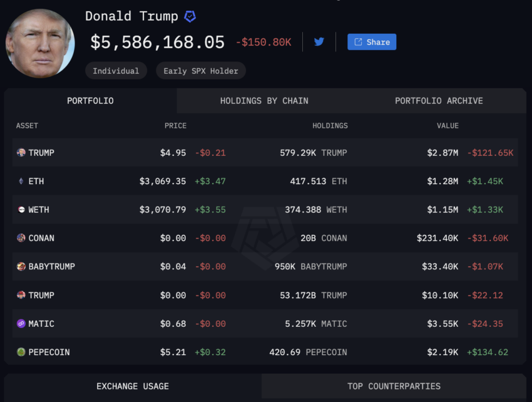This screenshot has height=402, width=532.
Task: Click the green PEPECOIN token icon
Action: tap(21, 352)
